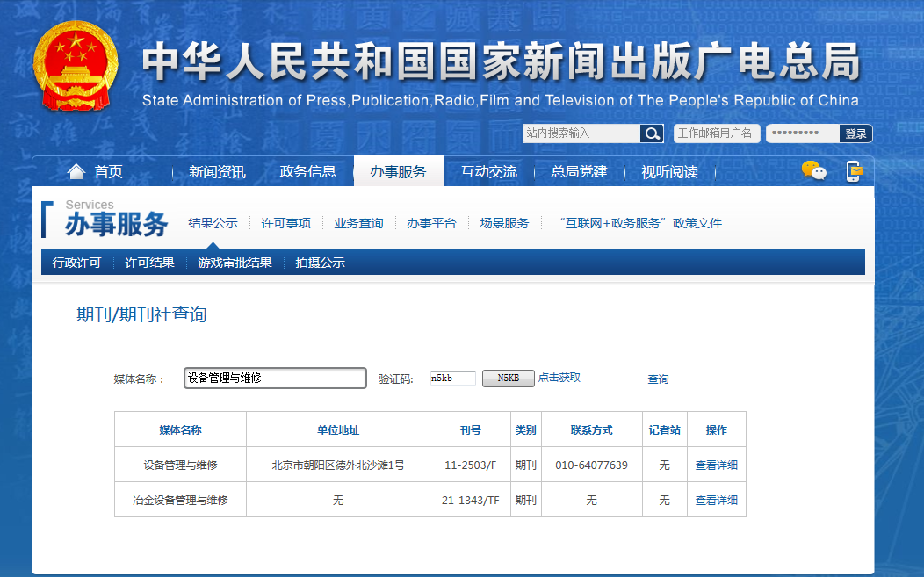This screenshot has height=577, width=924.
Task: Click the 期刊/期刊社查询 page heading
Action: click(141, 314)
